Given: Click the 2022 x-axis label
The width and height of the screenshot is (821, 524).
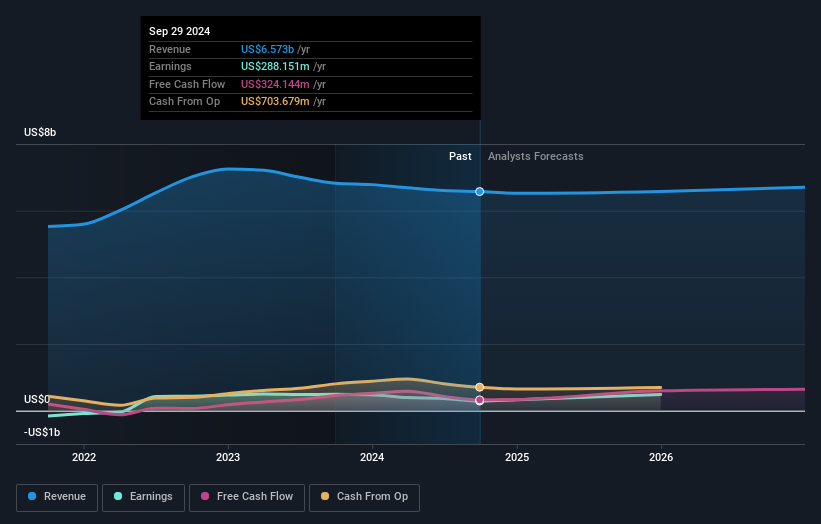Looking at the screenshot, I should pyautogui.click(x=84, y=457).
